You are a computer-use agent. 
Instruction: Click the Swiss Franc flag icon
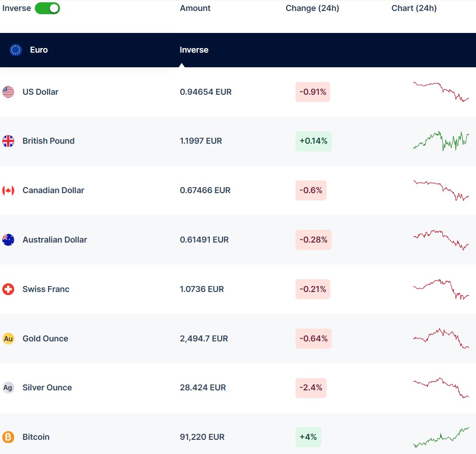tap(8, 289)
